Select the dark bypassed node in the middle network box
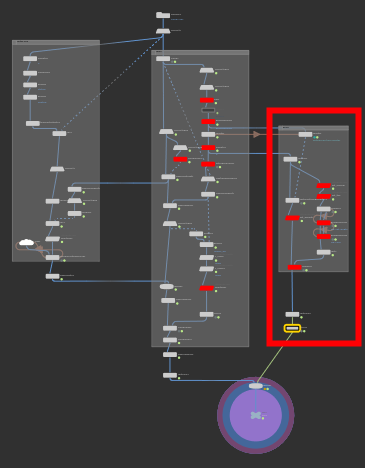Image resolution: width=365 pixels, height=468 pixels. tap(208, 110)
